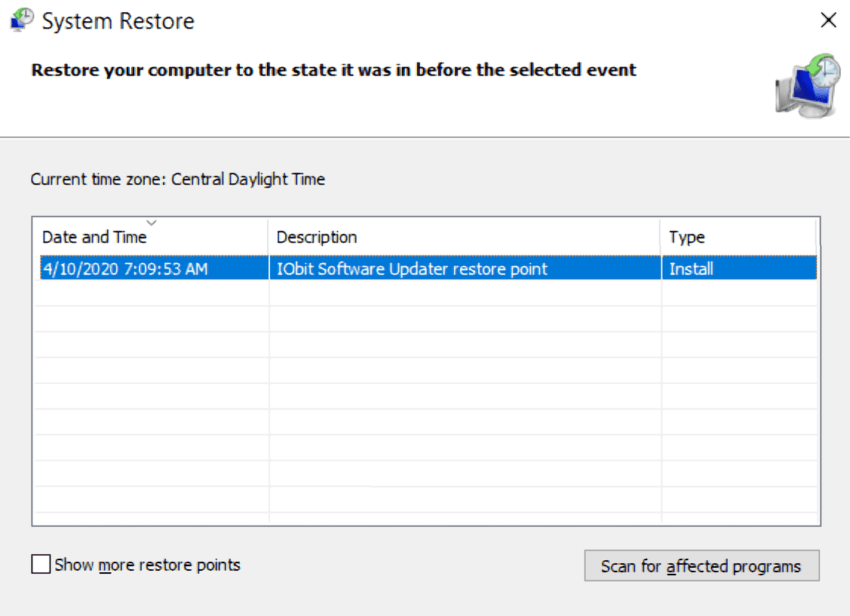Click the System Restore window title text

(118, 21)
